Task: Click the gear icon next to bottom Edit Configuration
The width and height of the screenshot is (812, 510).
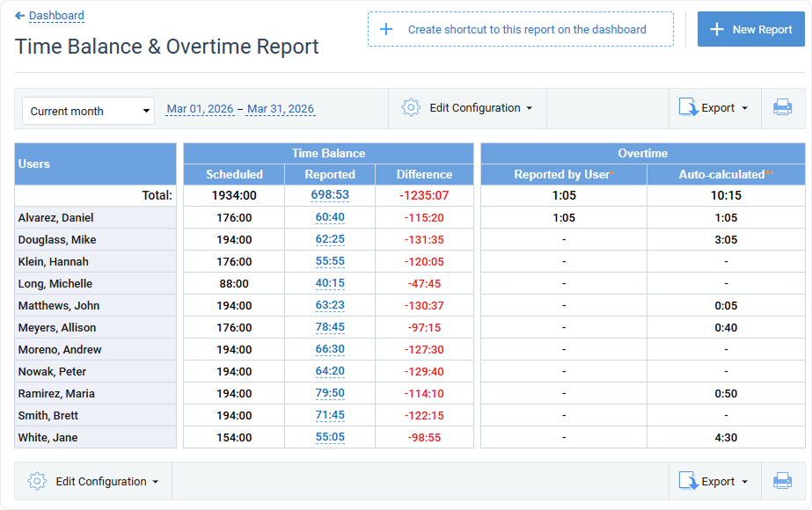Action: (x=35, y=481)
